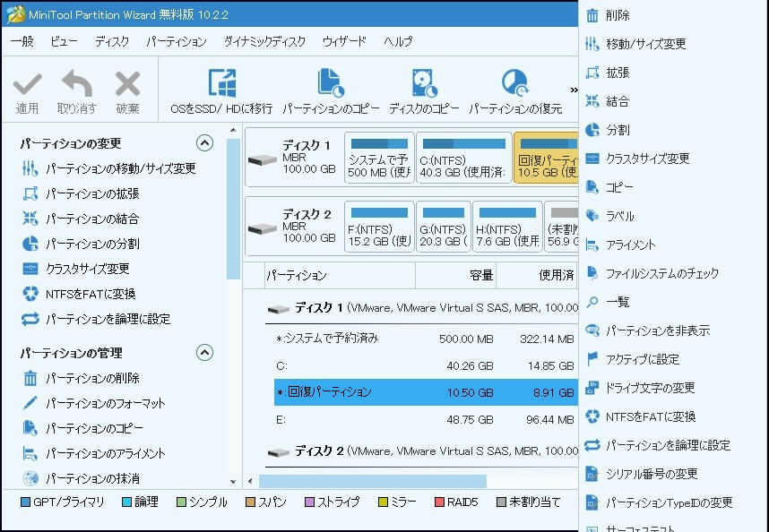Viewport: 769px width, 532px height.
Task: Collapse the パーティションの管理 section
Action: pos(204,353)
